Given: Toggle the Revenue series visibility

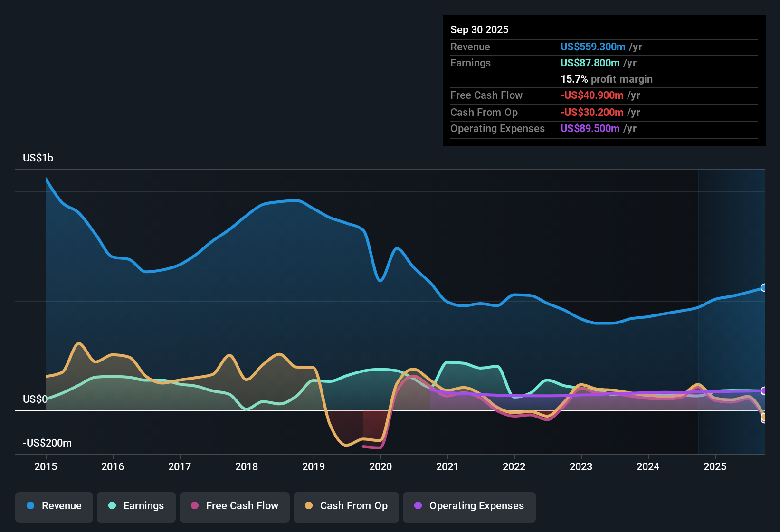Looking at the screenshot, I should point(54,506).
